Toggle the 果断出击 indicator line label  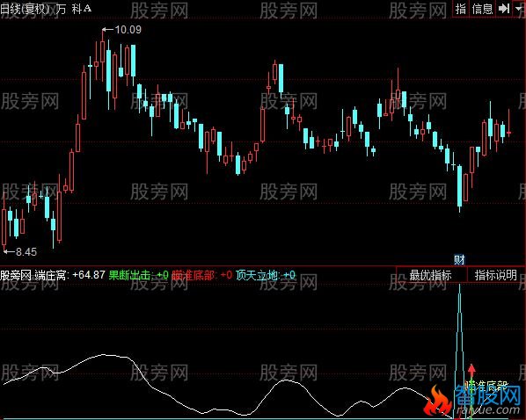[138, 275]
